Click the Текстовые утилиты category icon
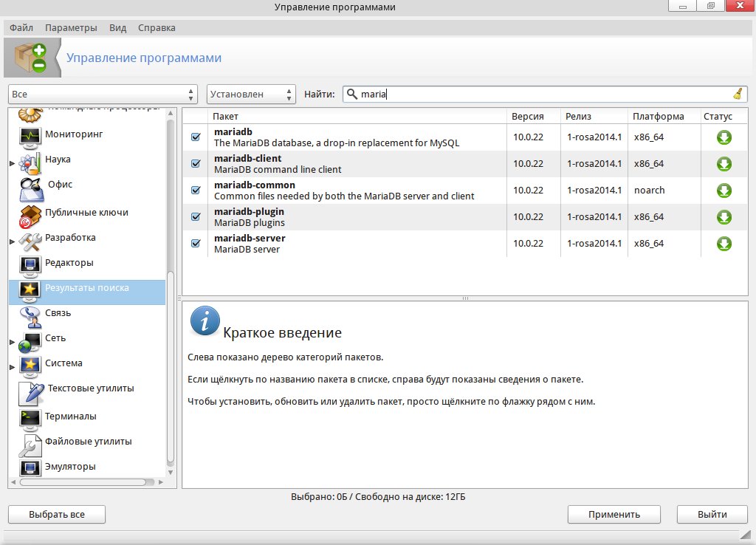Viewport: 756px width, 545px height. pos(30,391)
